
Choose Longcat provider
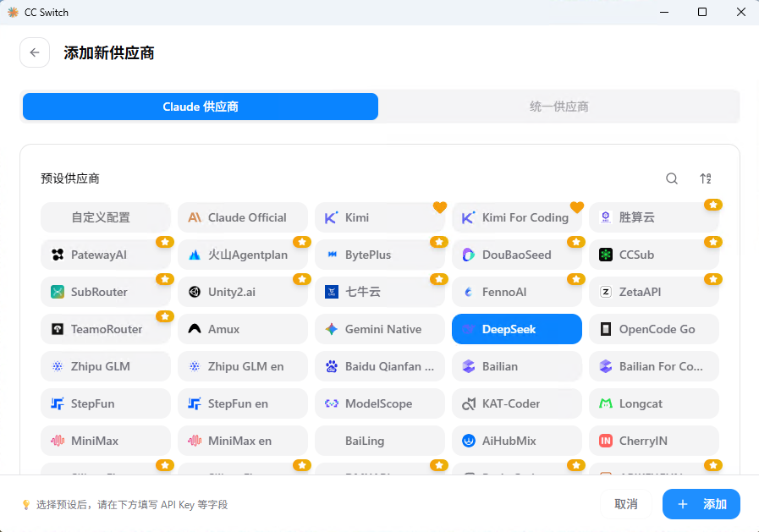[x=654, y=403]
